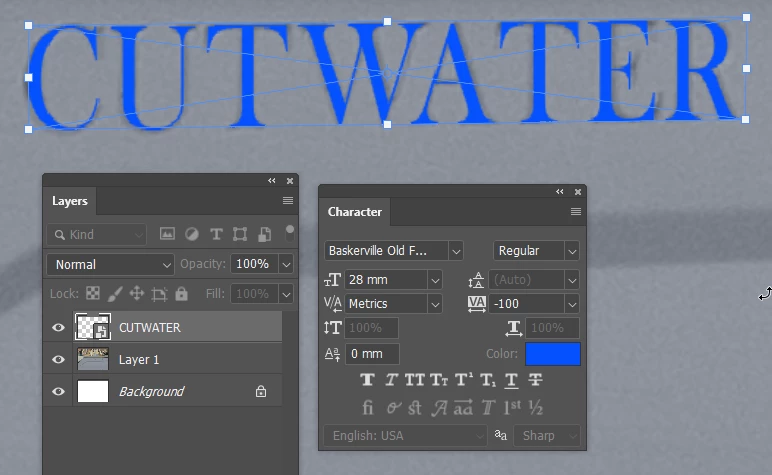Lock all padlock icon in Layers
Screen dimensions: 772x475
(x=182, y=294)
